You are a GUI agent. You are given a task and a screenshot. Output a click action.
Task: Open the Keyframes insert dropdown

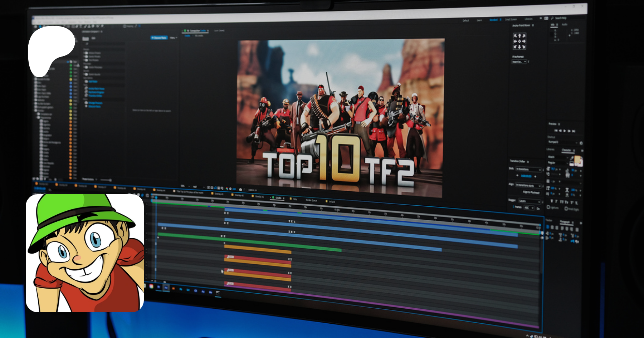[x=519, y=62]
